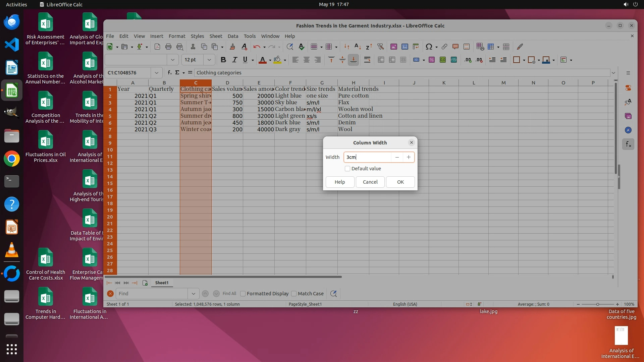This screenshot has height=362, width=644.
Task: Expand the Find field history dropdown
Action: coord(193,294)
